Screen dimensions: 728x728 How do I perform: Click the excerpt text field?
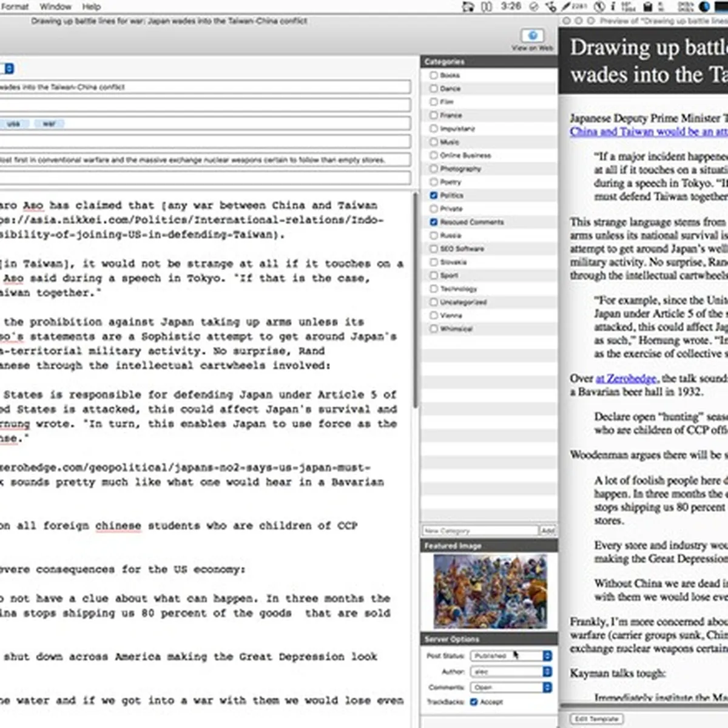[205, 160]
